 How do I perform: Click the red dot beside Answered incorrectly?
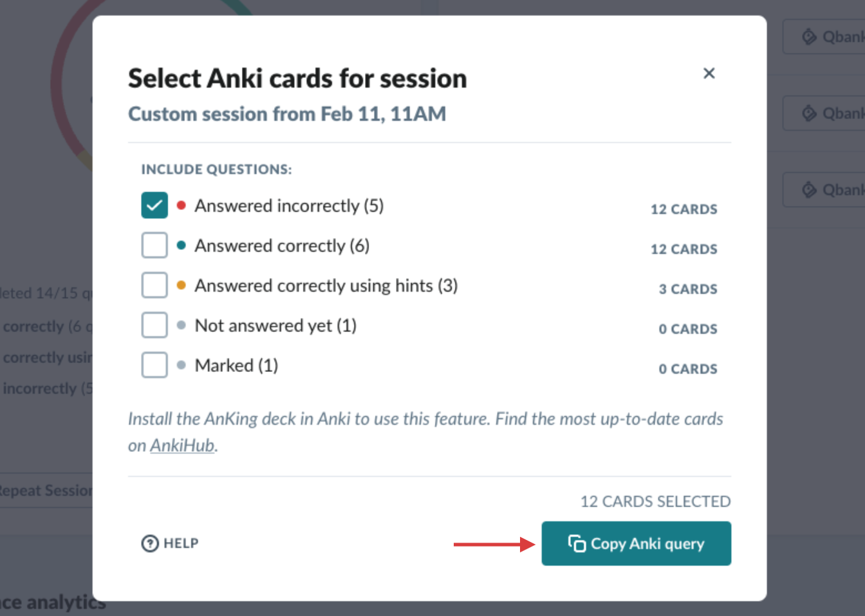coord(181,205)
